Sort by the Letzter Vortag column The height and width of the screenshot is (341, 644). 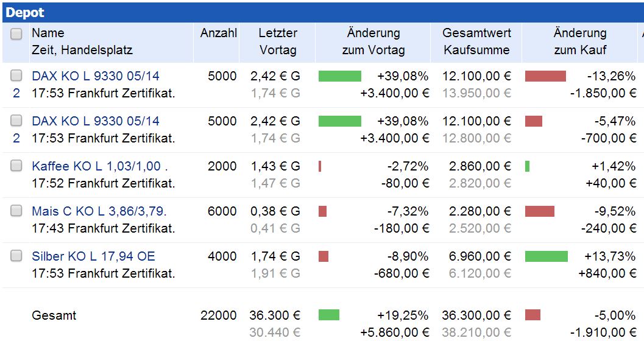pos(278,41)
